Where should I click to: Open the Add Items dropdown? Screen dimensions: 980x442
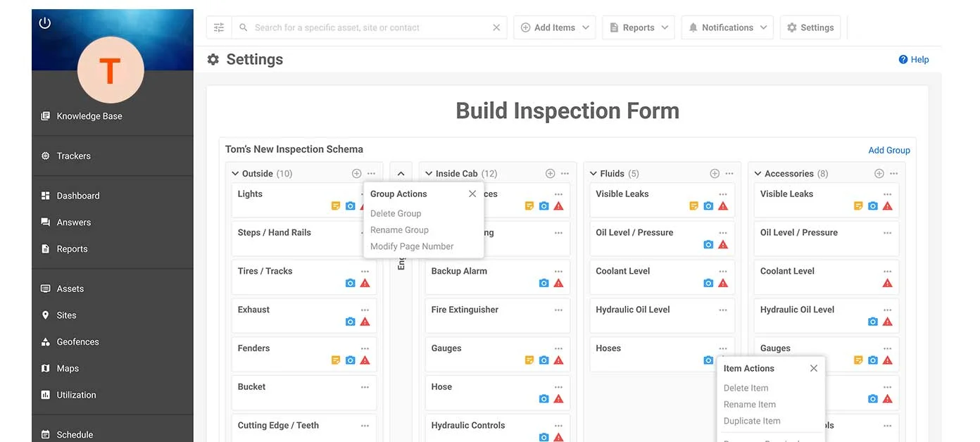coord(554,27)
